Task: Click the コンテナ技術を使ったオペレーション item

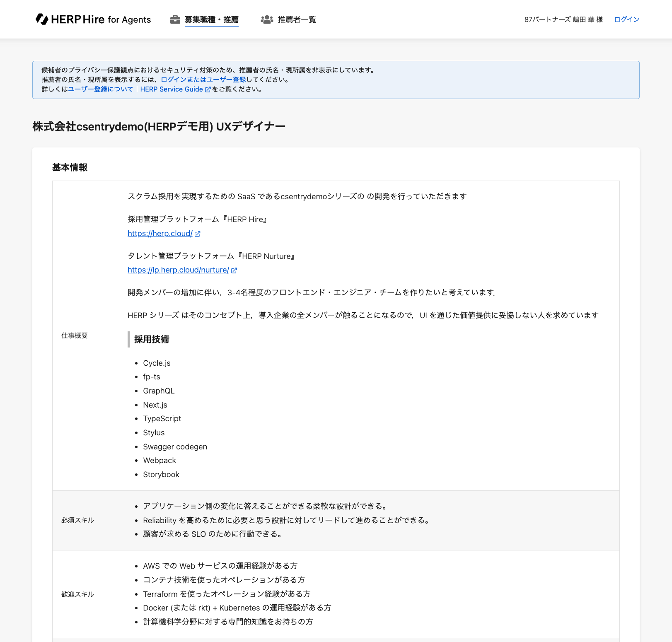Action: pos(224,580)
